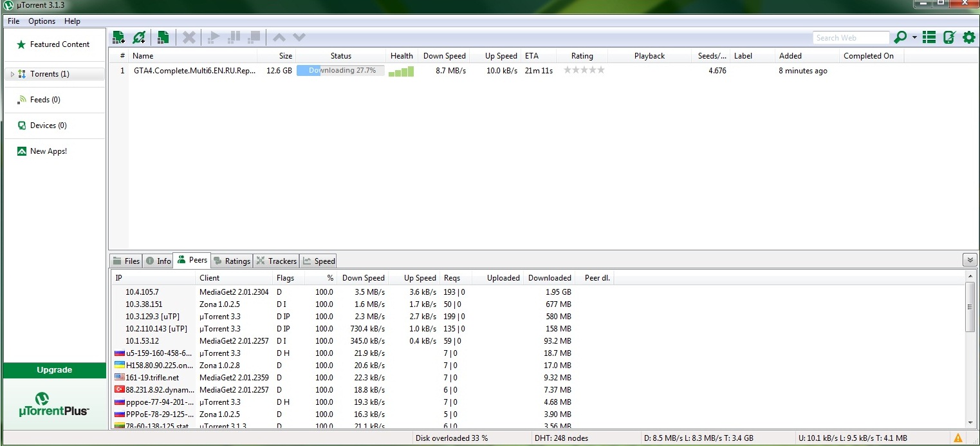
Task: Open the Help menu
Action: coord(72,21)
